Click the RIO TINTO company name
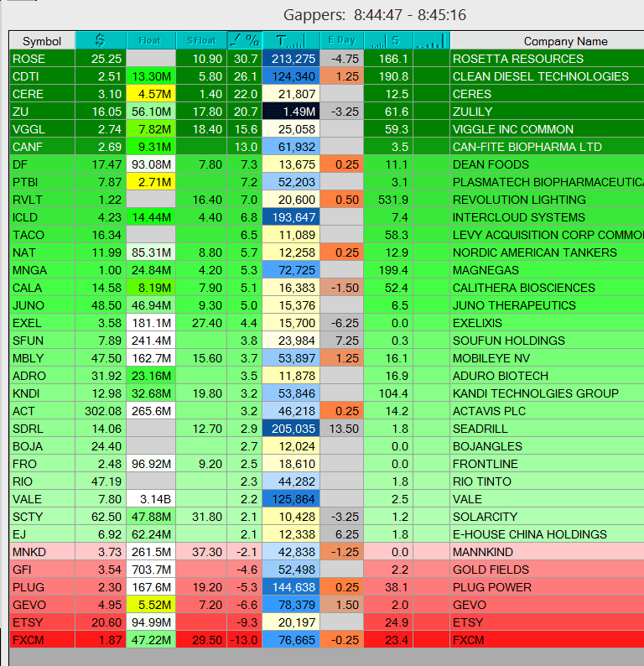 [482, 481]
